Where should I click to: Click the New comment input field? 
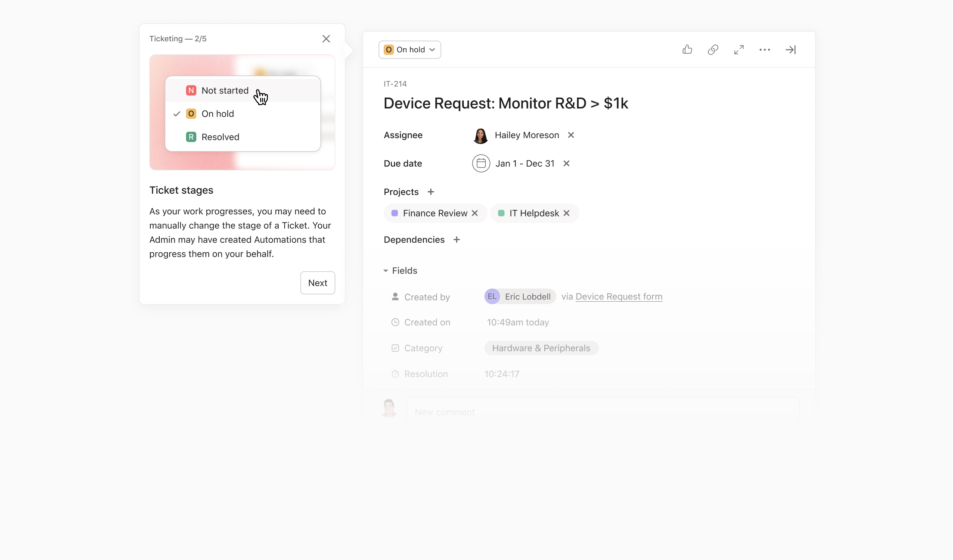pos(603,412)
